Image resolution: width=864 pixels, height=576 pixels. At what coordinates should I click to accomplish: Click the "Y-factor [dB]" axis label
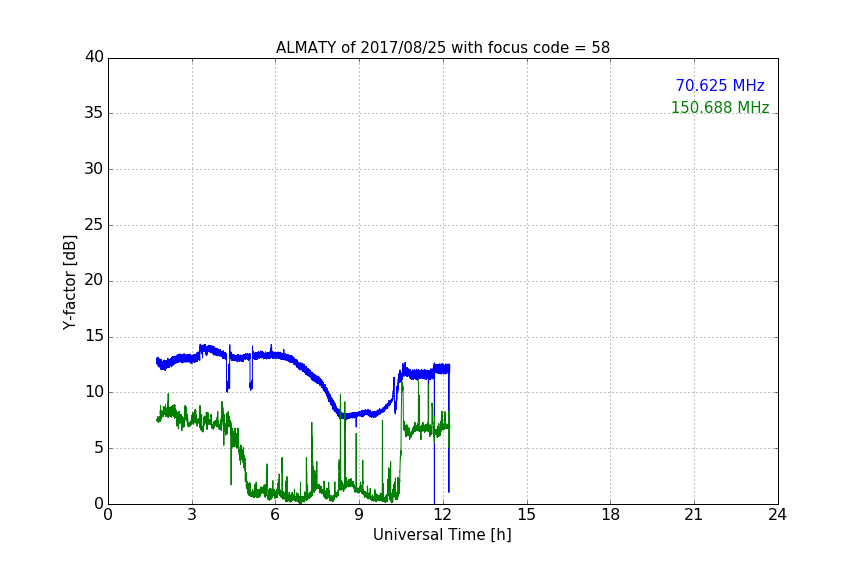[69, 282]
